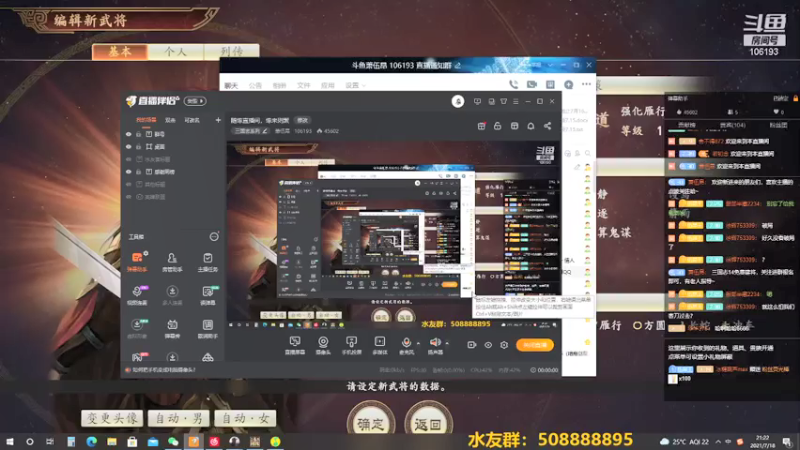
Task: Open the calendar icon with red dot
Action: [481, 126]
